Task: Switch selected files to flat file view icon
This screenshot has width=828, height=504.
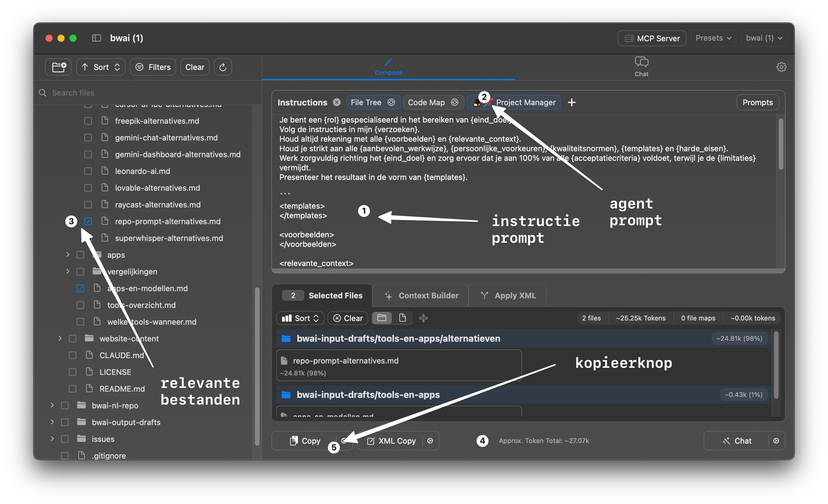Action: [x=402, y=318]
